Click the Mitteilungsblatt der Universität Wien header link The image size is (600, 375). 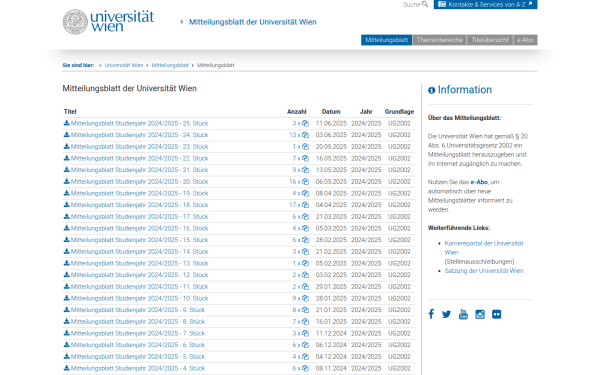coord(253,22)
